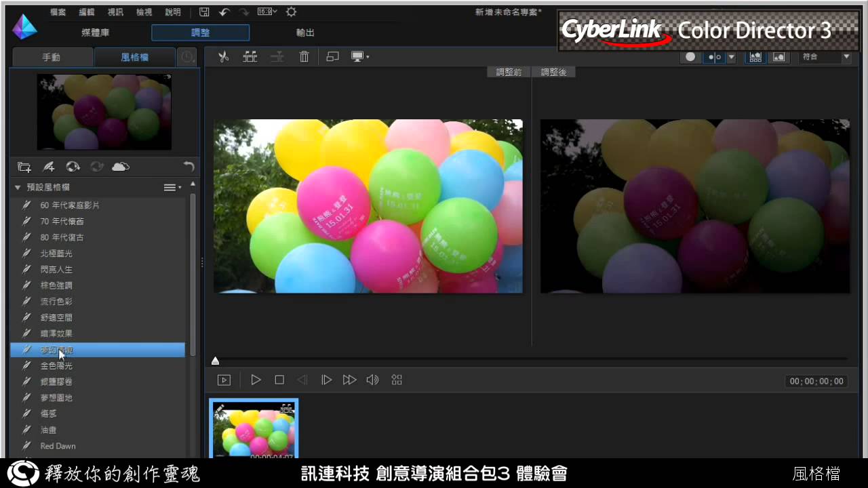Toggle the preview mode button left of Play
868x488 pixels.
[224, 380]
